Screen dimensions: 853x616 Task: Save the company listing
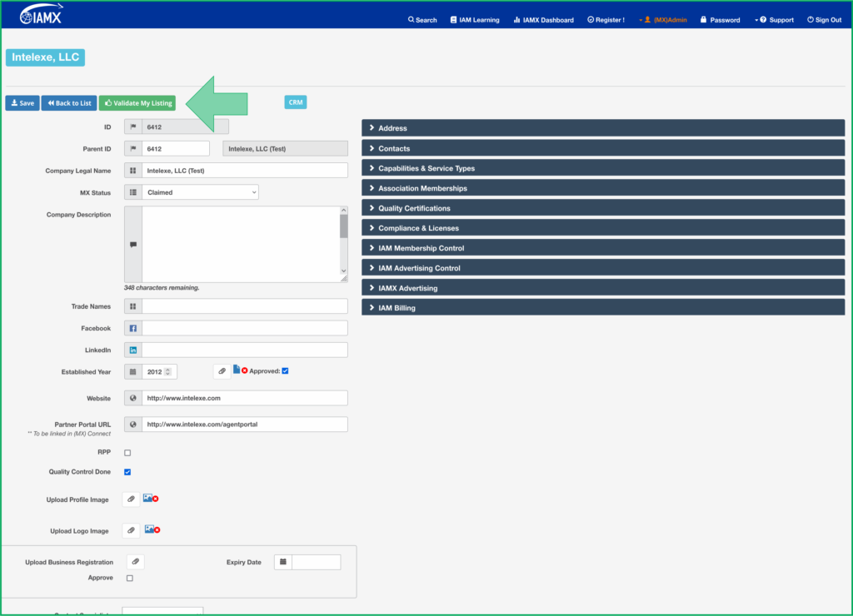tap(22, 102)
